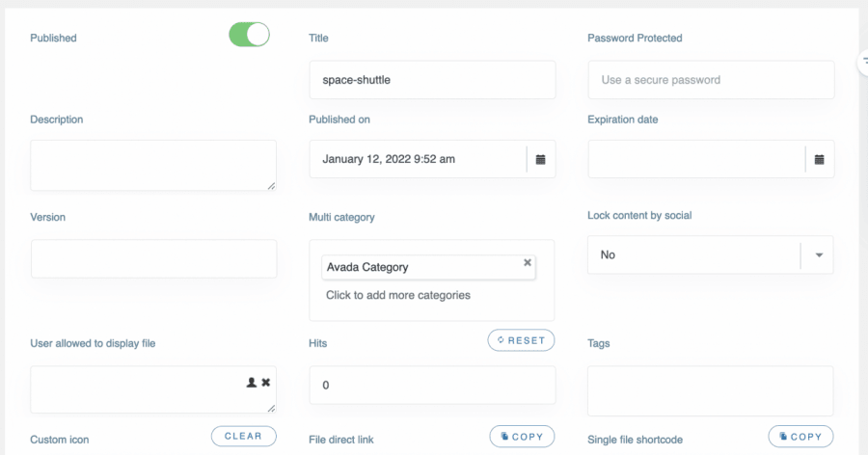Click the Published on date field
This screenshot has width=868, height=455.
point(417,159)
